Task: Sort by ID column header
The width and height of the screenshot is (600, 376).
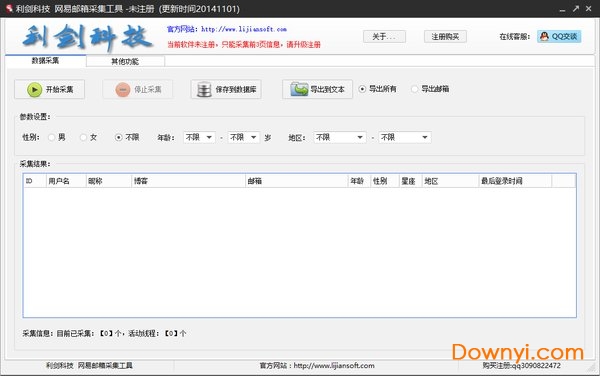Action: click(x=34, y=181)
